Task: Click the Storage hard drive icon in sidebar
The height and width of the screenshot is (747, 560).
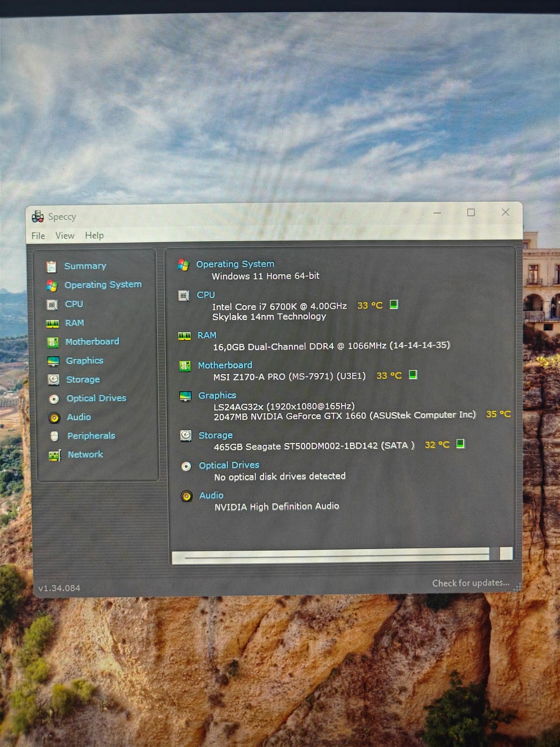Action: click(x=53, y=380)
